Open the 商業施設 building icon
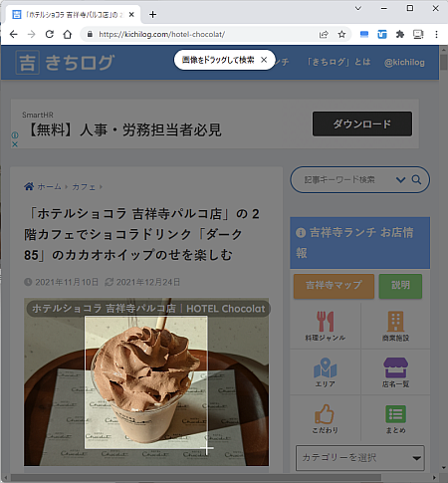The height and width of the screenshot is (483, 448). [x=395, y=322]
